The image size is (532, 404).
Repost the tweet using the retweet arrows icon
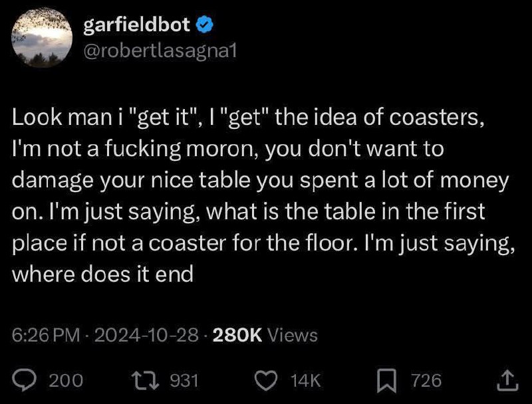click(146, 380)
